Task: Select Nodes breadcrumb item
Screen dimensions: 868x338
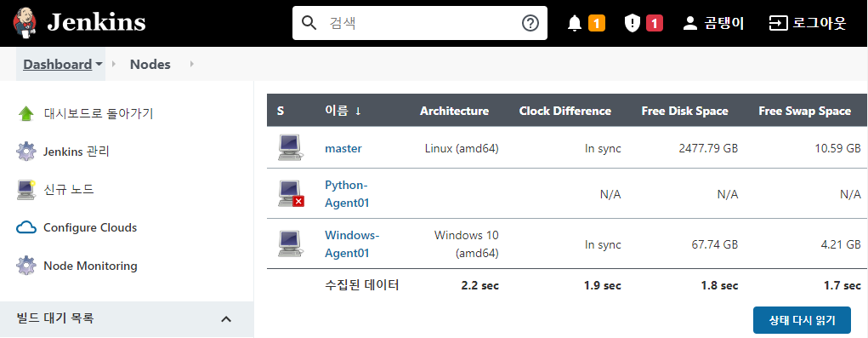Action: pyautogui.click(x=150, y=64)
